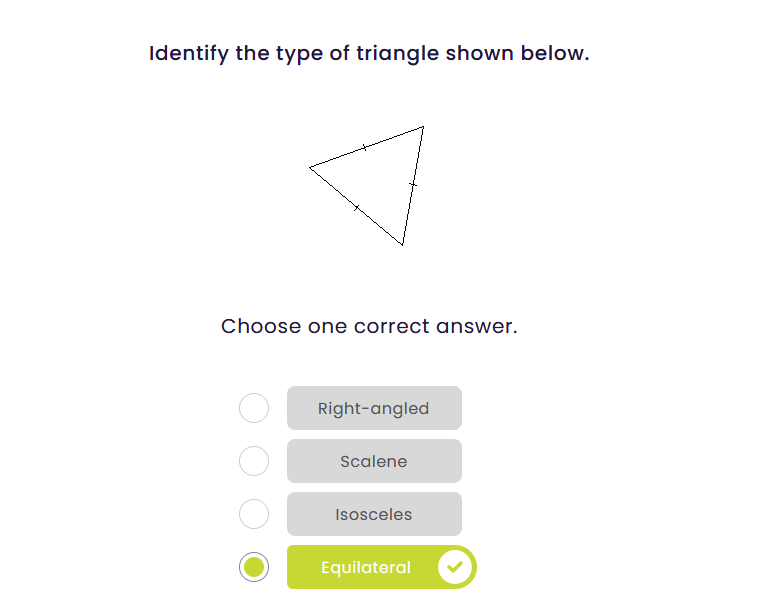Choose the Right-angled answer button
This screenshot has height=613, width=783.
(x=374, y=408)
